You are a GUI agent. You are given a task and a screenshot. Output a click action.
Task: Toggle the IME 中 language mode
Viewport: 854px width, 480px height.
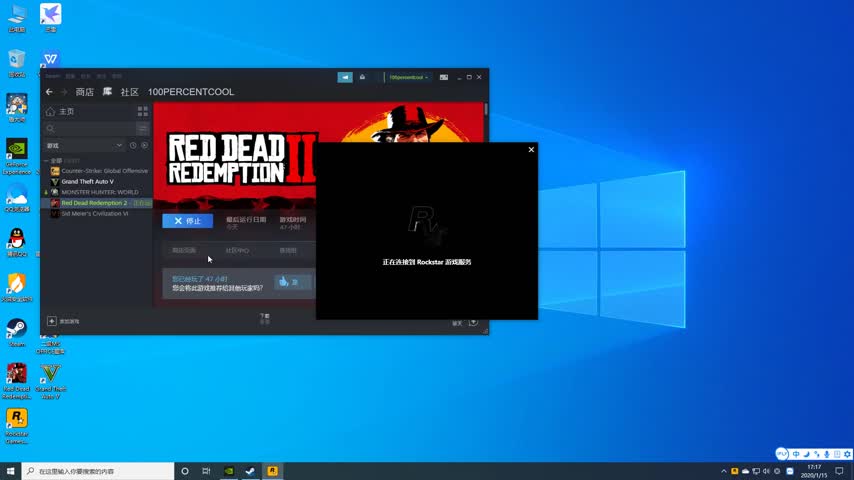click(796, 454)
